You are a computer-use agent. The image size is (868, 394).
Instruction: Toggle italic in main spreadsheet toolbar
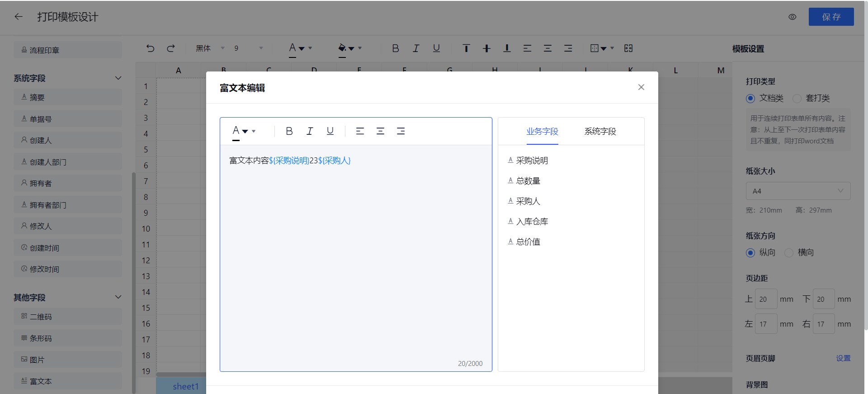pyautogui.click(x=416, y=48)
